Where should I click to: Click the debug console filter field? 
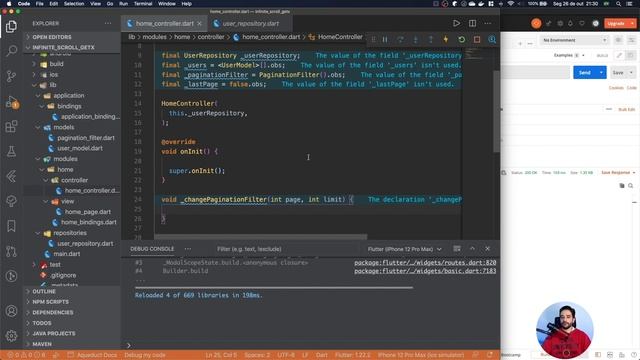[286, 249]
